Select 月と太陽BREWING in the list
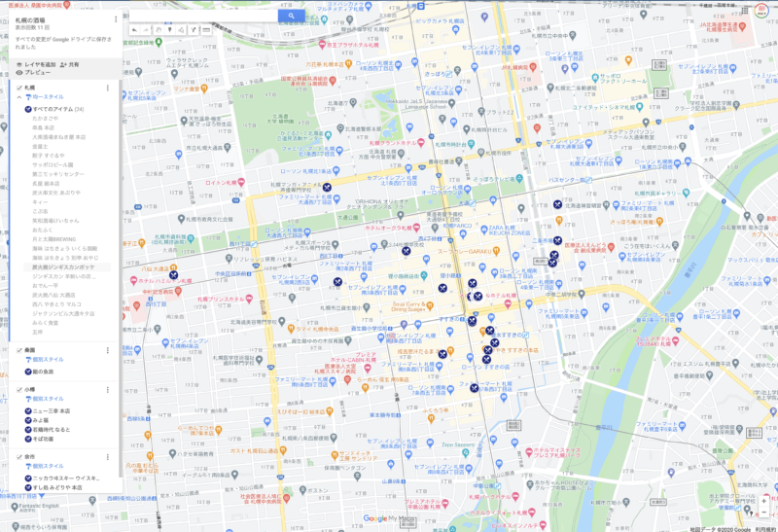Viewport: 778px width, 532px height. 54,239
